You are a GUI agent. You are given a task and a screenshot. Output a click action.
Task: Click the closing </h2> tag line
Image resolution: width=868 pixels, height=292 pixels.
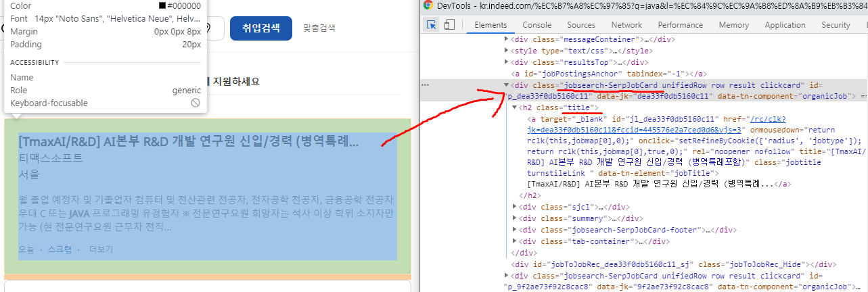pyautogui.click(x=530, y=195)
